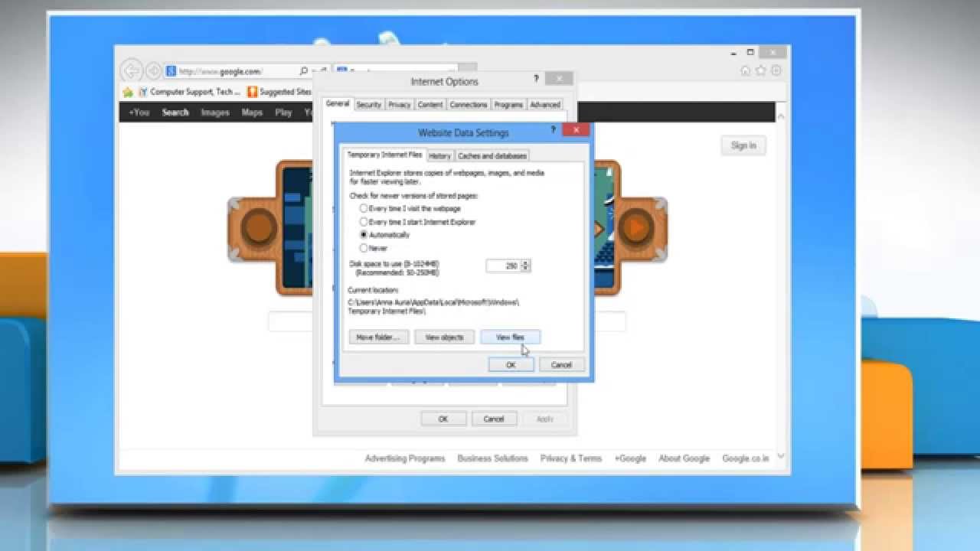The height and width of the screenshot is (551, 980).
Task: Open the Advanced tab in Internet Options
Action: point(545,104)
